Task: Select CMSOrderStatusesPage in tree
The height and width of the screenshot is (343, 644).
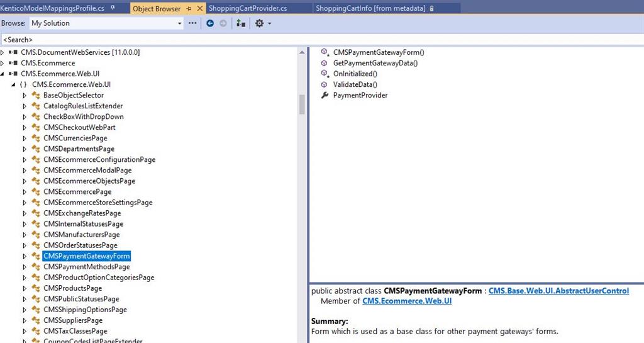Action: pyautogui.click(x=80, y=245)
